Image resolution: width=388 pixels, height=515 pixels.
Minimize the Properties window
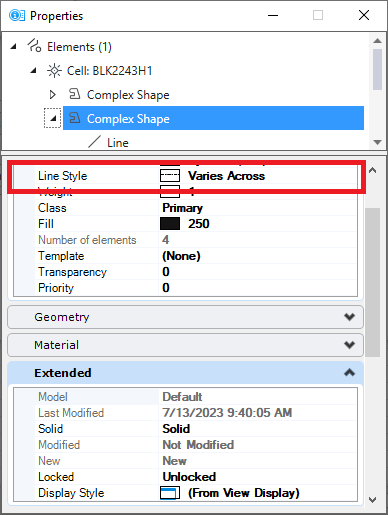click(273, 15)
